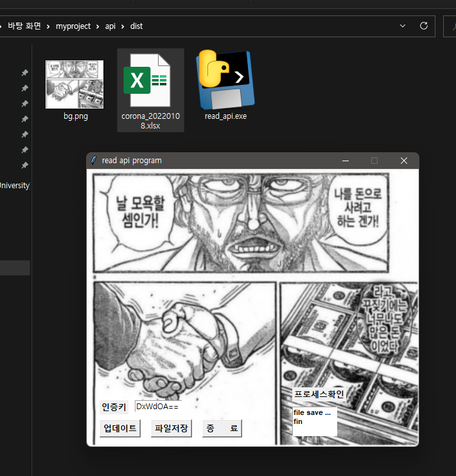Click the last pin icon above University
456x476 pixels.
[x=24, y=165]
